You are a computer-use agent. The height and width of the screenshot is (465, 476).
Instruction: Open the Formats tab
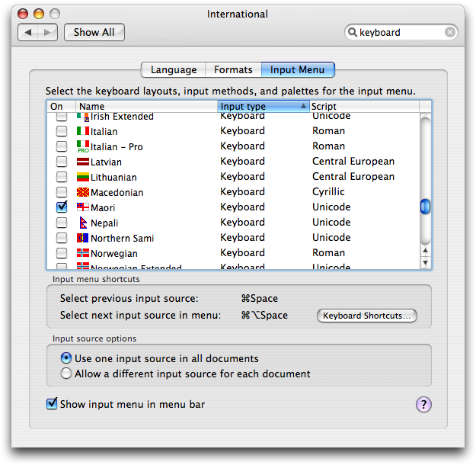(x=233, y=70)
